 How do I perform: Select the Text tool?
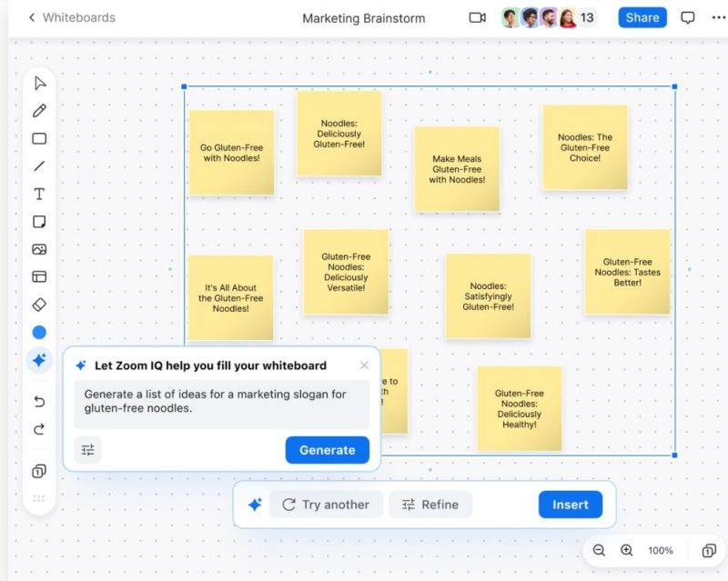38,193
